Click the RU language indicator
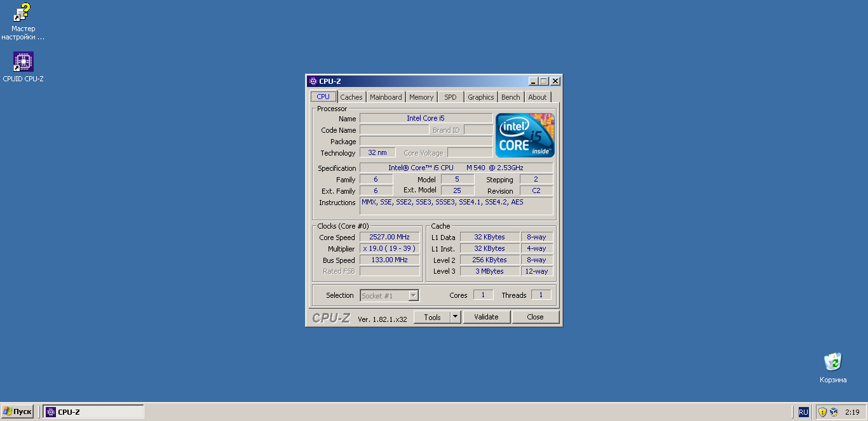Screen dimensions: 868x421 coord(804,412)
